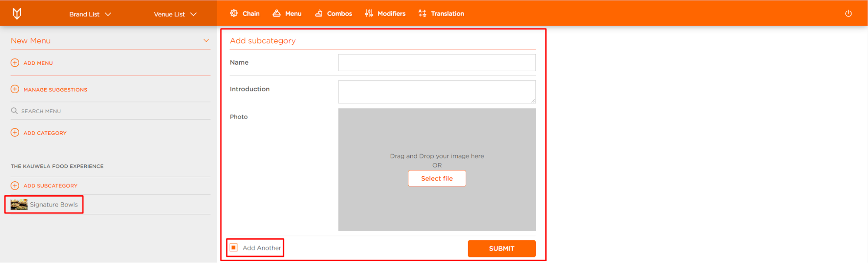Image resolution: width=868 pixels, height=263 pixels.
Task: Click The Kauwela Food Experience category
Action: pos(57,166)
